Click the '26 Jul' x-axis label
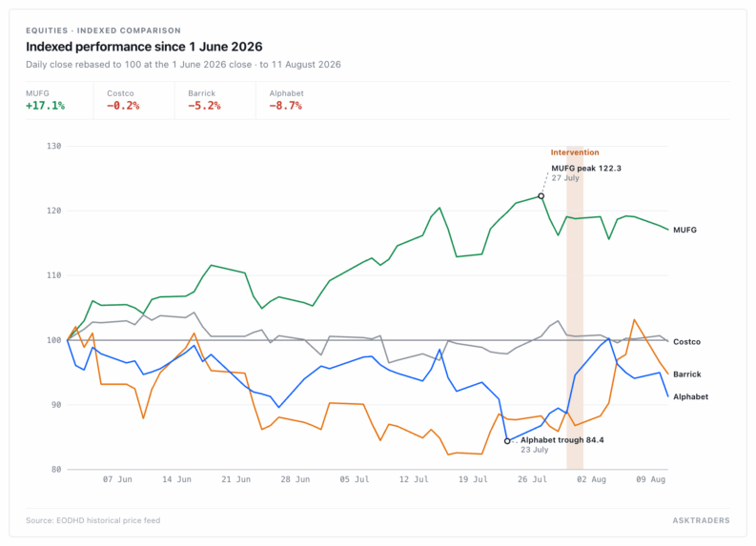756x546 pixels. pos(532,479)
